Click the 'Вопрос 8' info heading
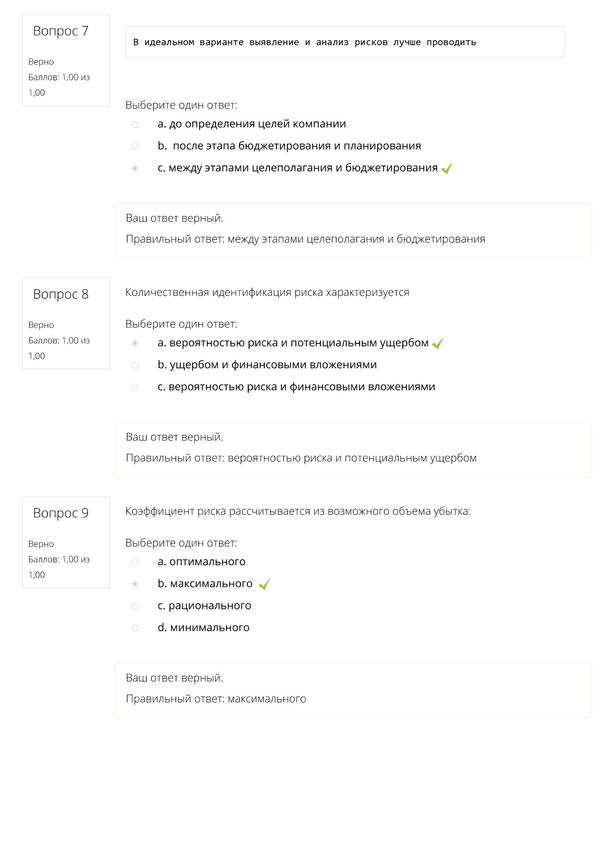Image resolution: width=614 pixels, height=868 pixels. (60, 294)
